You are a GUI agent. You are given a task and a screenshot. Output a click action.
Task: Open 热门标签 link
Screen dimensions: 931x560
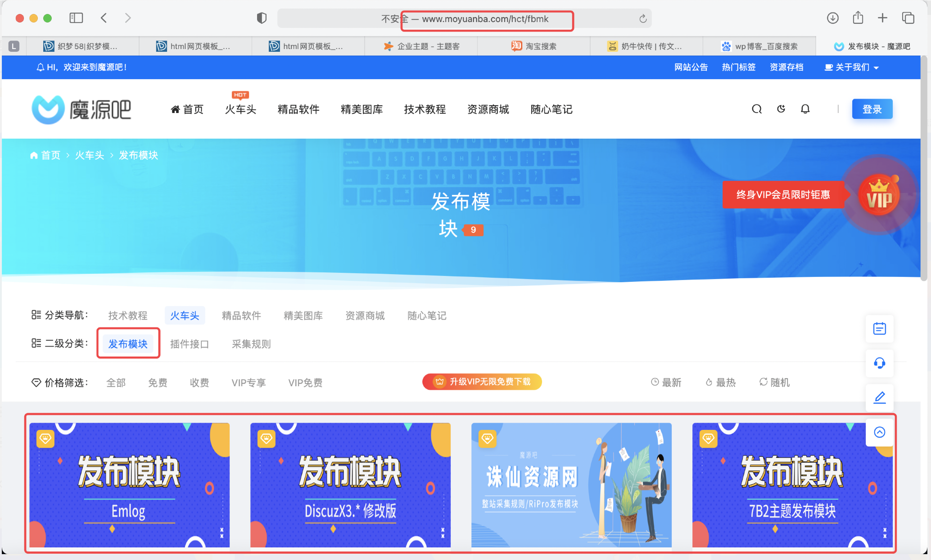739,67
